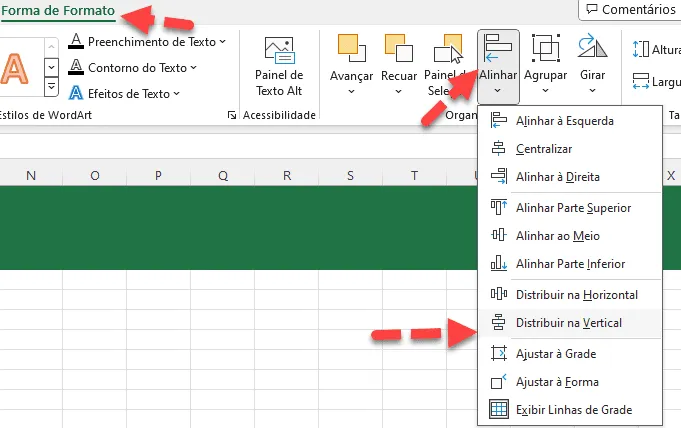This screenshot has width=681, height=428.
Task: Select column Q header
Action: pyautogui.click(x=222, y=176)
